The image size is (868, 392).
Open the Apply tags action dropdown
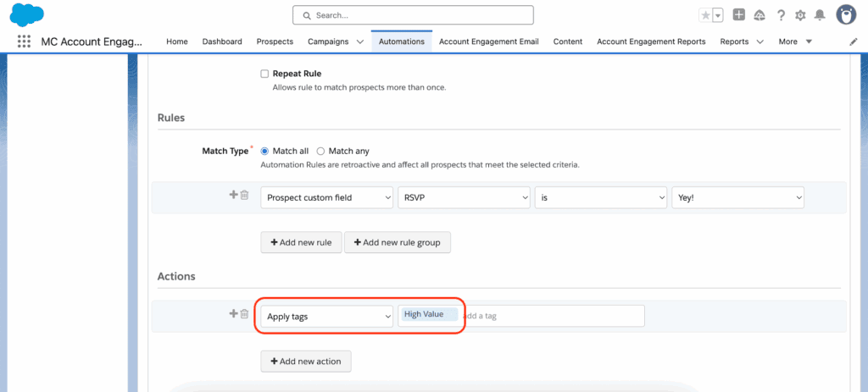tap(327, 317)
